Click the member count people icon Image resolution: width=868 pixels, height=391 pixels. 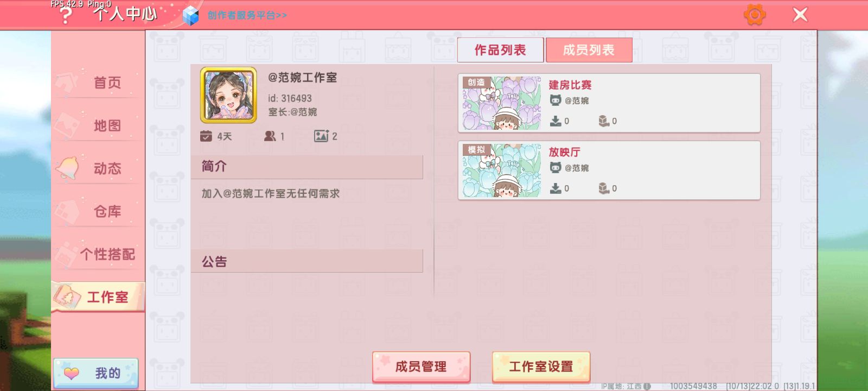coord(270,136)
